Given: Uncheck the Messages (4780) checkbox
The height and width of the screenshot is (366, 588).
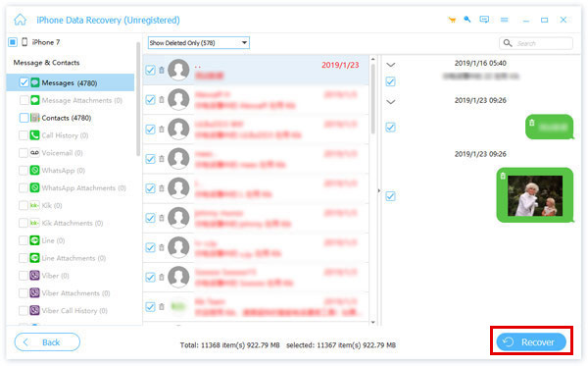Looking at the screenshot, I should (x=24, y=82).
